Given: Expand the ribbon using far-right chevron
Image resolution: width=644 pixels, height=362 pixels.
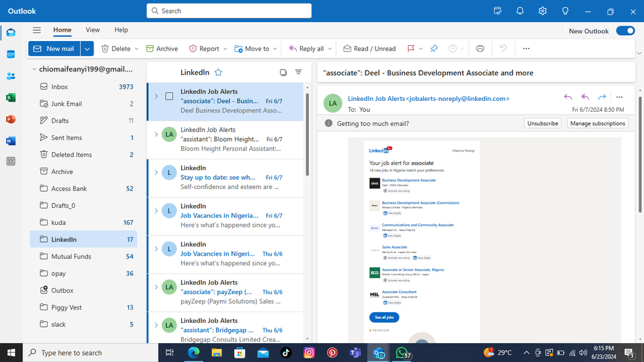Looking at the screenshot, I should [x=639, y=53].
